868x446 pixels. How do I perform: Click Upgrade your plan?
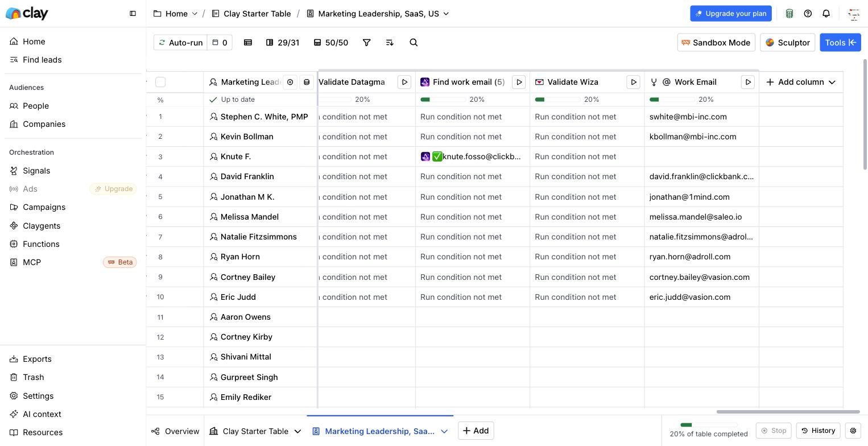pyautogui.click(x=731, y=13)
